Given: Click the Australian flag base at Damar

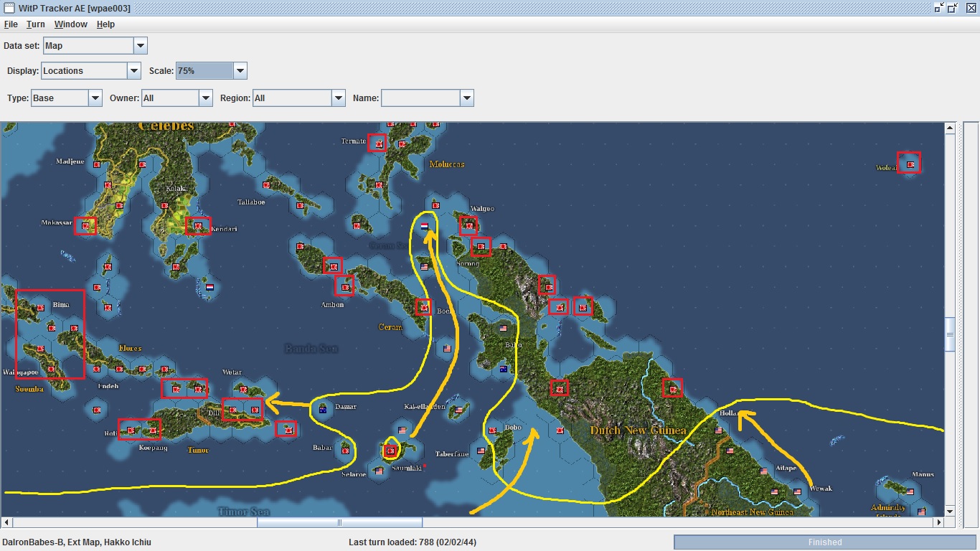Looking at the screenshot, I should pyautogui.click(x=323, y=410).
